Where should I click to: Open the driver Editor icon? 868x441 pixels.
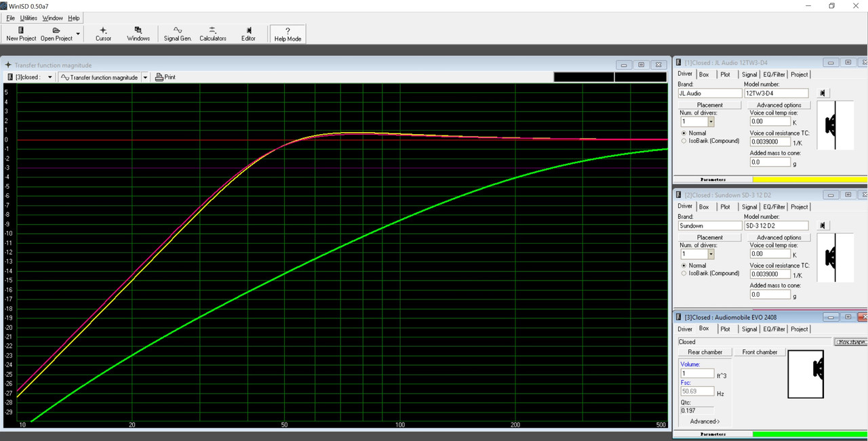248,30
